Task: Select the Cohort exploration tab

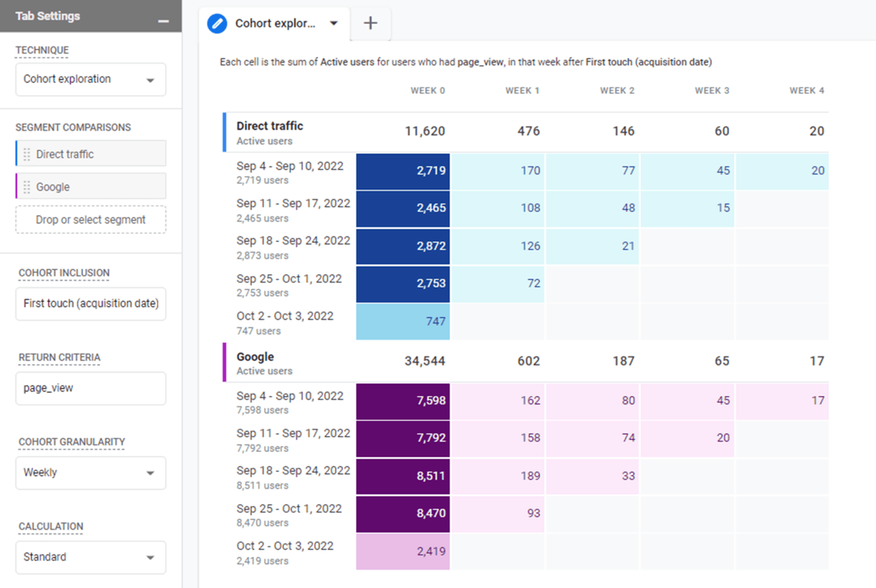Action: [x=275, y=24]
